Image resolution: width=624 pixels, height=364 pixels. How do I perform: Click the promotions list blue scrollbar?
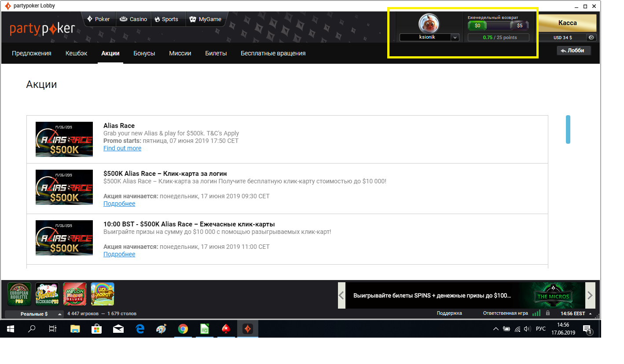click(568, 129)
